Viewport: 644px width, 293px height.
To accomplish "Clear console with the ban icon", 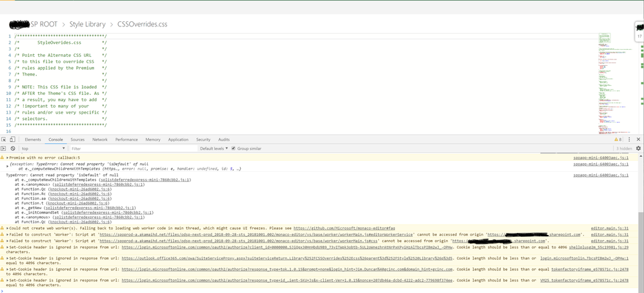I will click(13, 148).
